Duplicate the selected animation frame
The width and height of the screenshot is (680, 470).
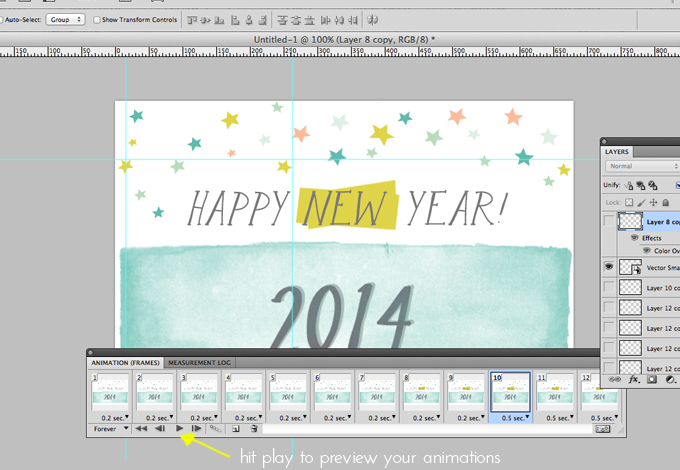[x=235, y=429]
